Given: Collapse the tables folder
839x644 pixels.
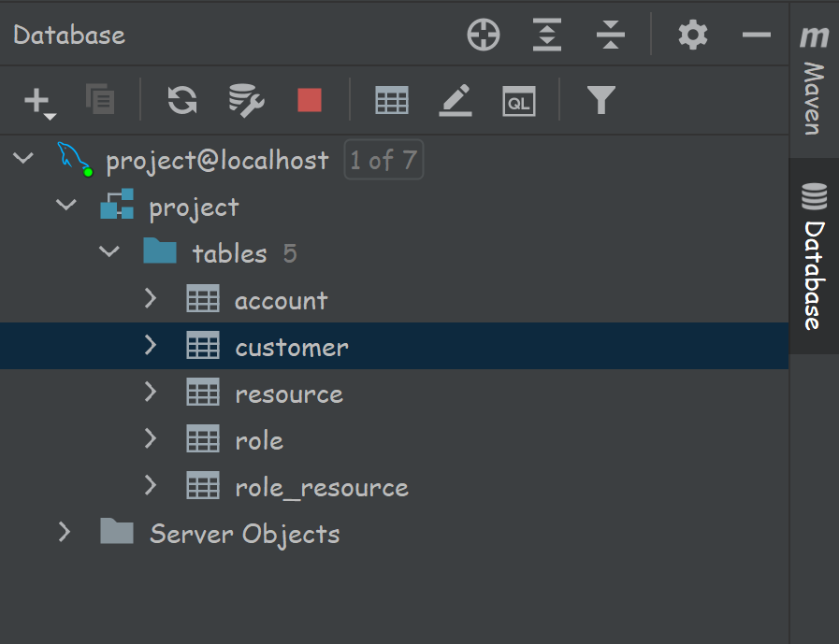Looking at the screenshot, I should [109, 252].
